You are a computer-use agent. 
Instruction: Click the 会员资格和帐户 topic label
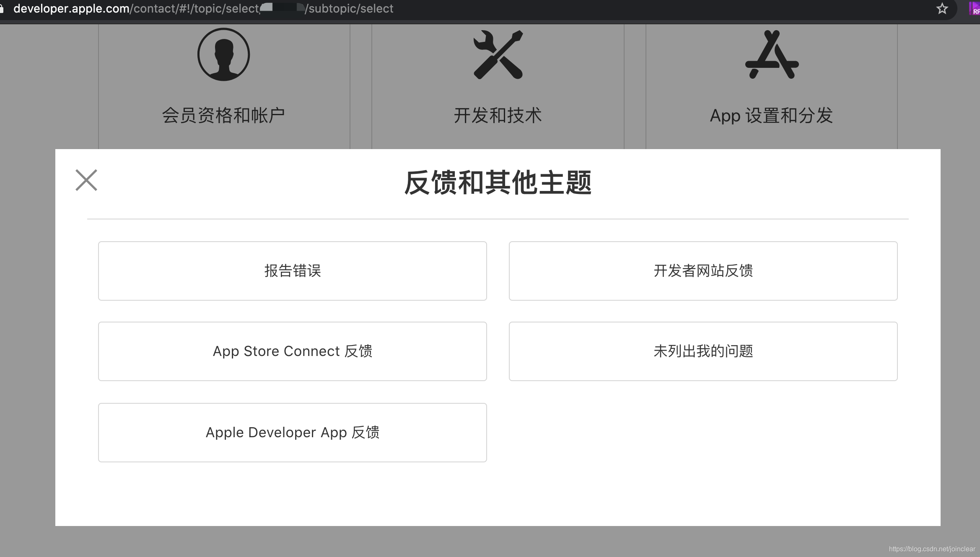(x=223, y=116)
